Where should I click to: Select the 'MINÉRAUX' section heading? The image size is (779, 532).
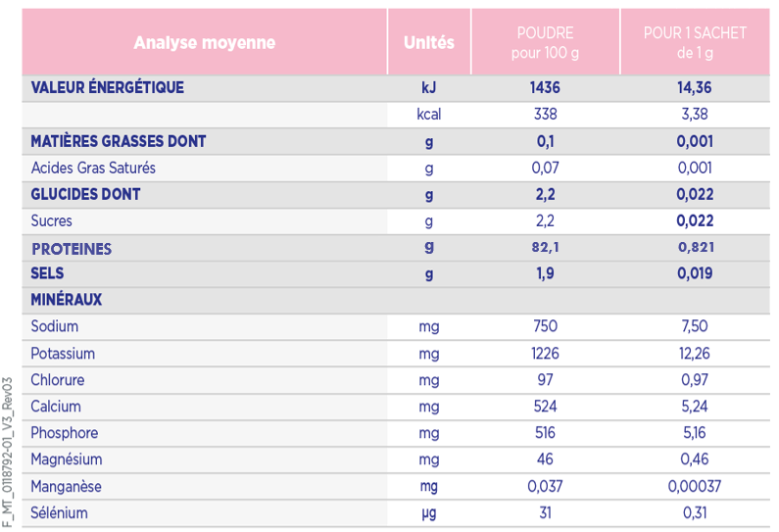67,300
